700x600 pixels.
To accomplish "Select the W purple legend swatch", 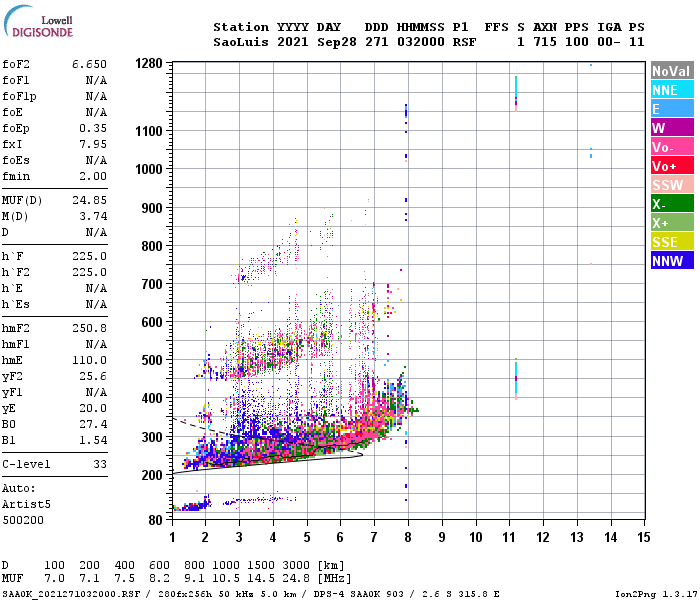I will pyautogui.click(x=672, y=128).
